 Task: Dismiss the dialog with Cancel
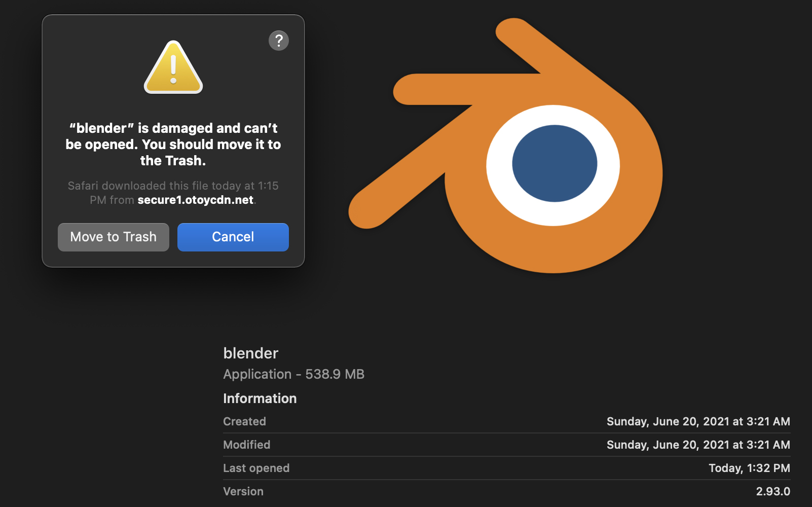point(233,237)
